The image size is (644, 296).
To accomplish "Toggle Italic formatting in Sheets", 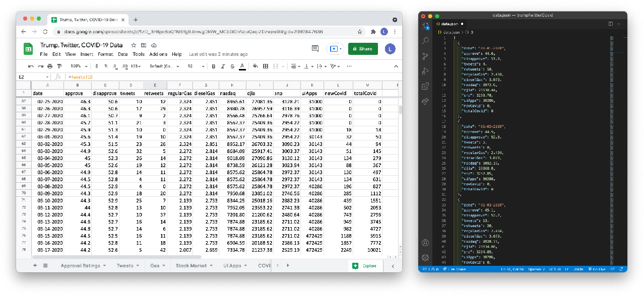I will pyautogui.click(x=223, y=66).
